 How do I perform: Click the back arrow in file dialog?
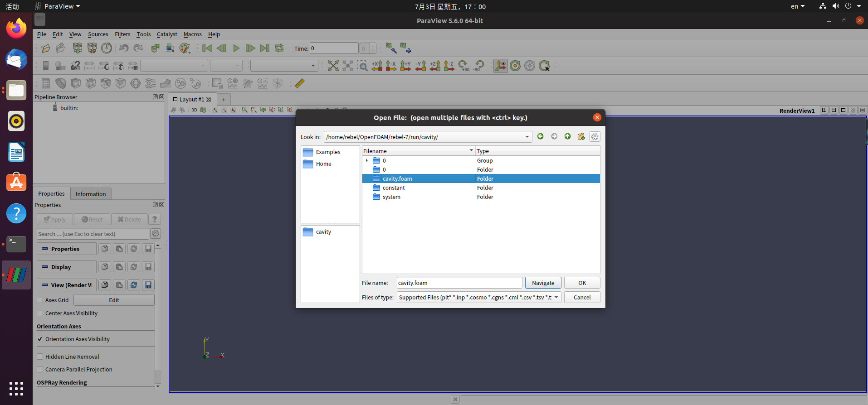pos(540,136)
